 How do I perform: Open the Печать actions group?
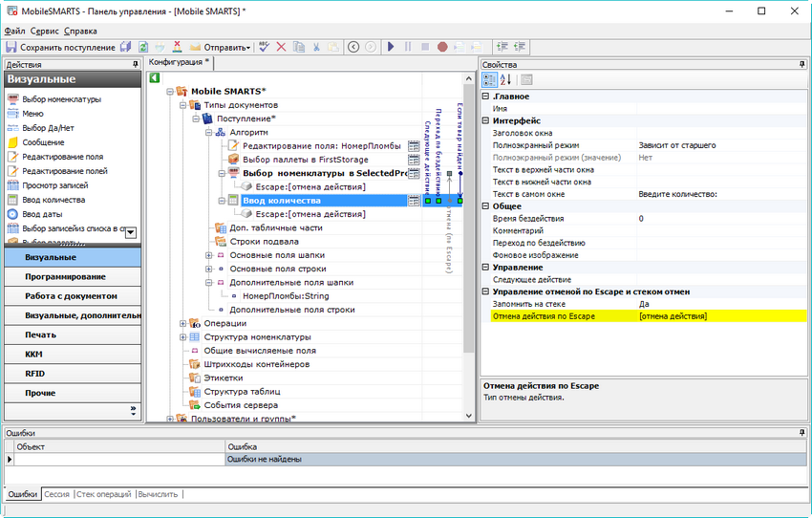click(x=73, y=335)
